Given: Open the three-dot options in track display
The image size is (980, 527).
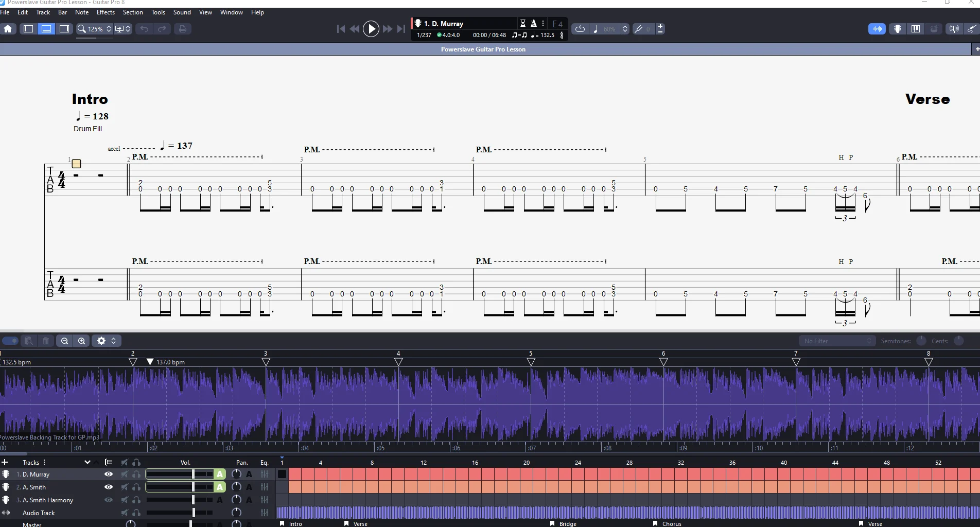Looking at the screenshot, I should pyautogui.click(x=543, y=23).
